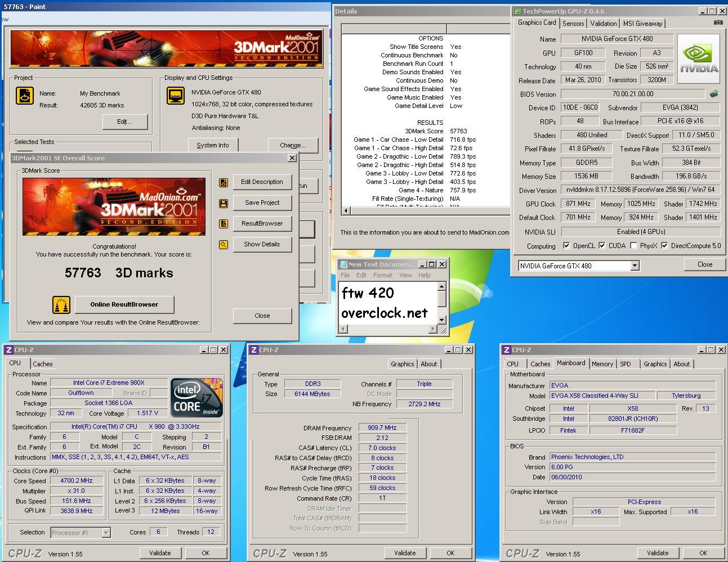Image resolution: width=728 pixels, height=562 pixels.
Task: Click the Online ResultBrowser button
Action: click(124, 304)
